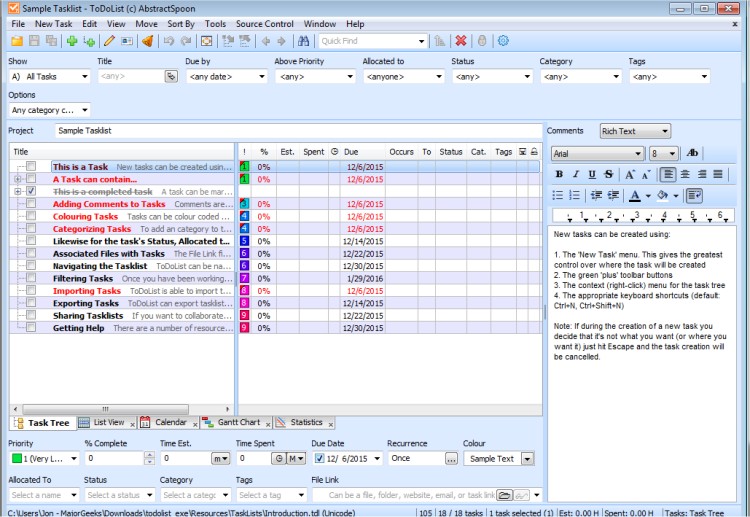Click the red X delete task icon
The width and height of the screenshot is (750, 517).
[x=461, y=41]
